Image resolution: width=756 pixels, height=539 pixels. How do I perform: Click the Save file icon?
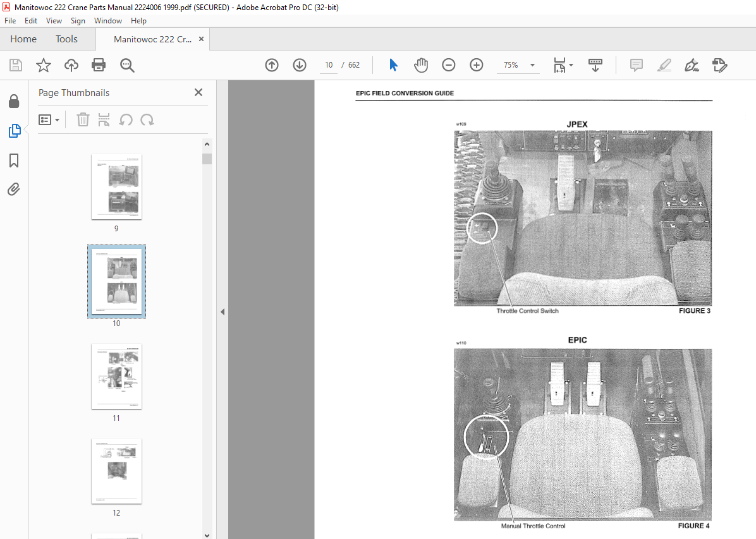[x=16, y=65]
